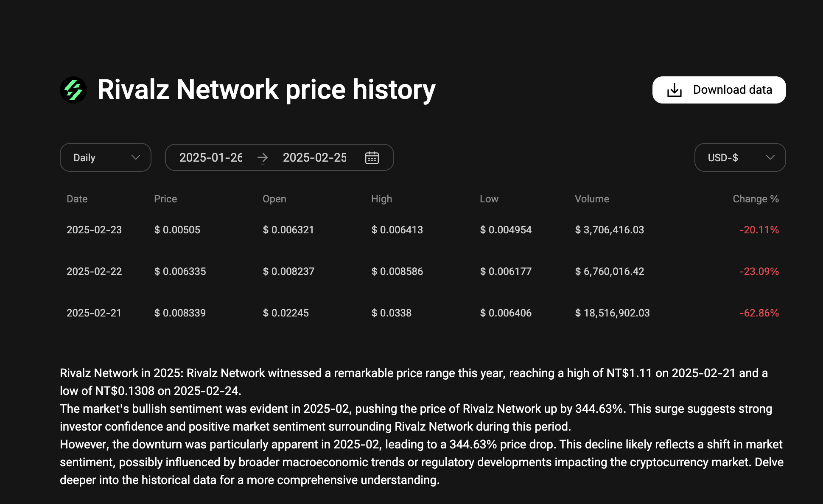Open the calendar date picker icon
This screenshot has width=823, height=504.
(372, 157)
